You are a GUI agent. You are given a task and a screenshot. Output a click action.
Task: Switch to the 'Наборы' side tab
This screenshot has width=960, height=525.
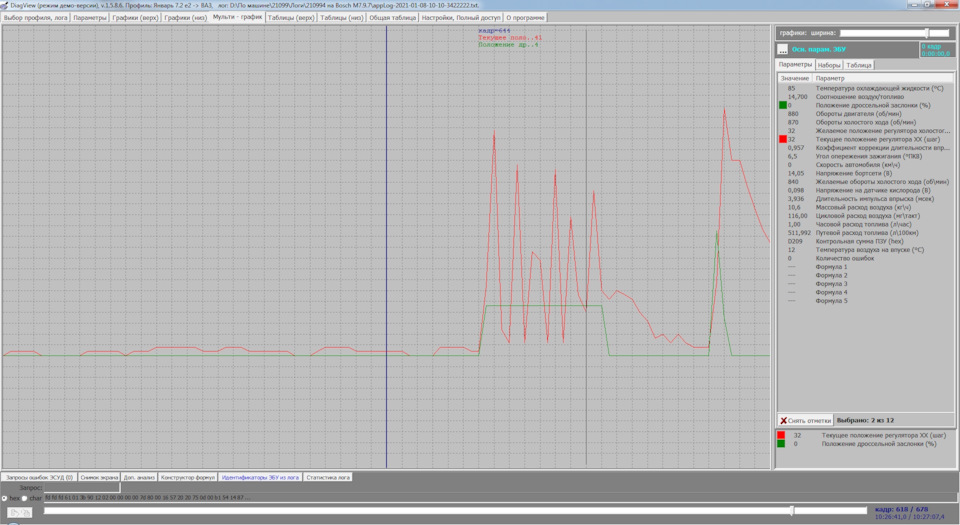829,65
